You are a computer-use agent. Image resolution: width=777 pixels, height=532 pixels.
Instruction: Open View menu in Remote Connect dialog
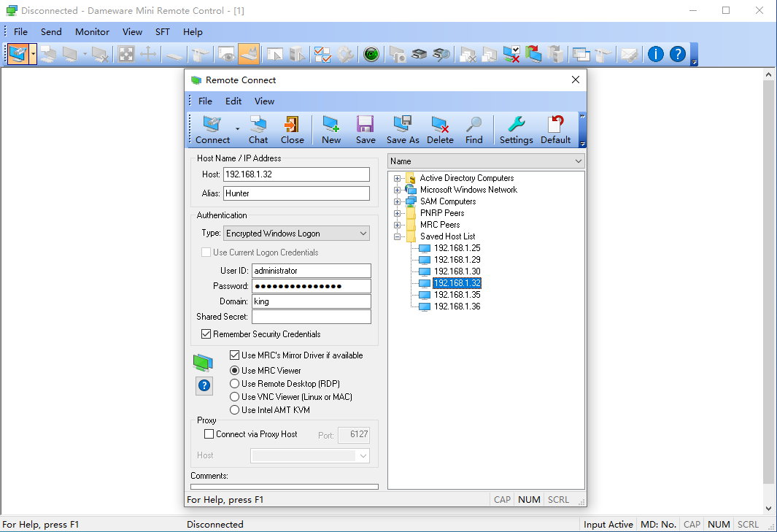(264, 101)
